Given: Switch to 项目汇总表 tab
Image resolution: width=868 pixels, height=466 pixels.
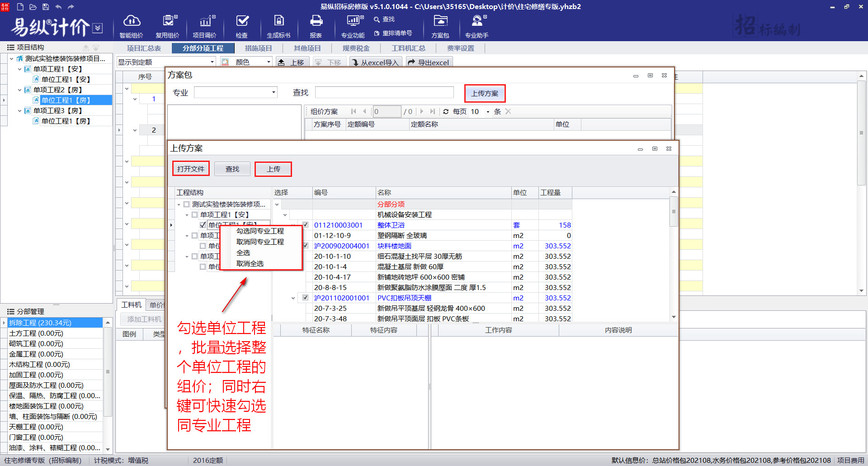Looking at the screenshot, I should tap(144, 48).
